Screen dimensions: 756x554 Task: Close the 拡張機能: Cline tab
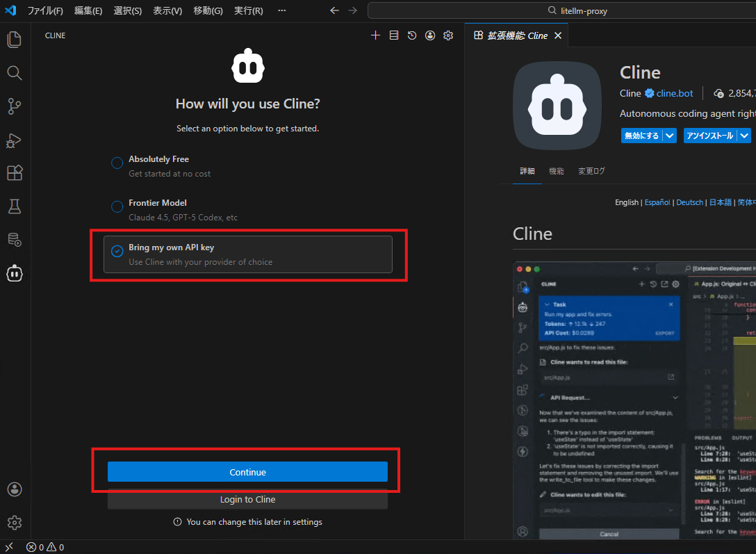[558, 35]
